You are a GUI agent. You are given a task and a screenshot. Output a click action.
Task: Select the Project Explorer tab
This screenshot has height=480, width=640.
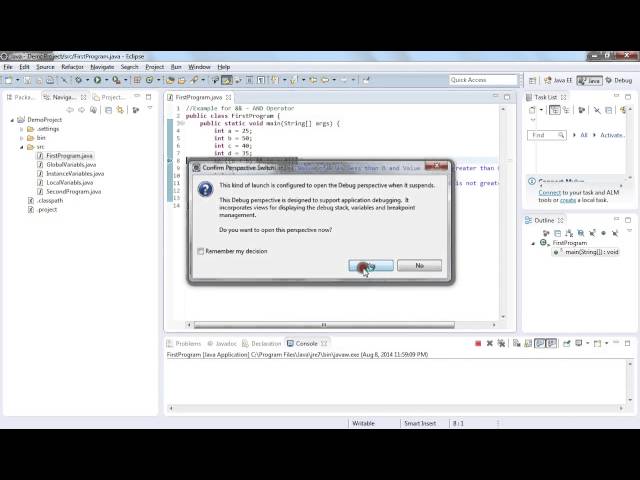pyautogui.click(x=109, y=97)
